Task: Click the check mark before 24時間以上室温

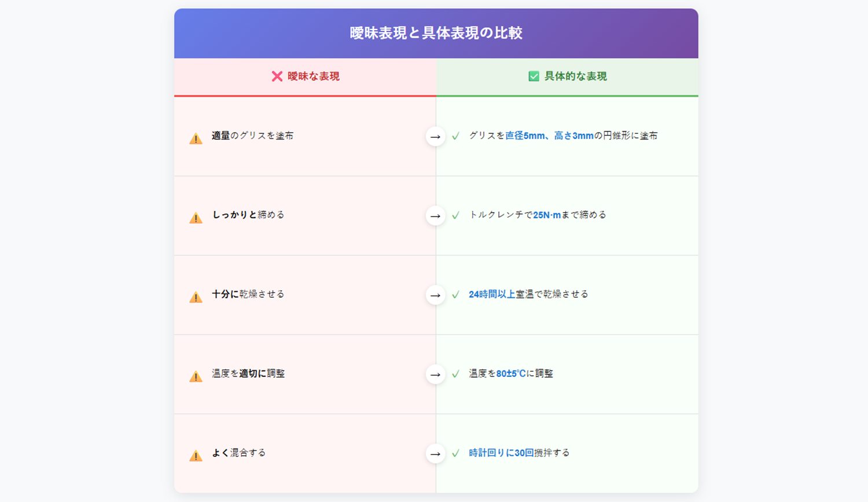Action: click(456, 295)
